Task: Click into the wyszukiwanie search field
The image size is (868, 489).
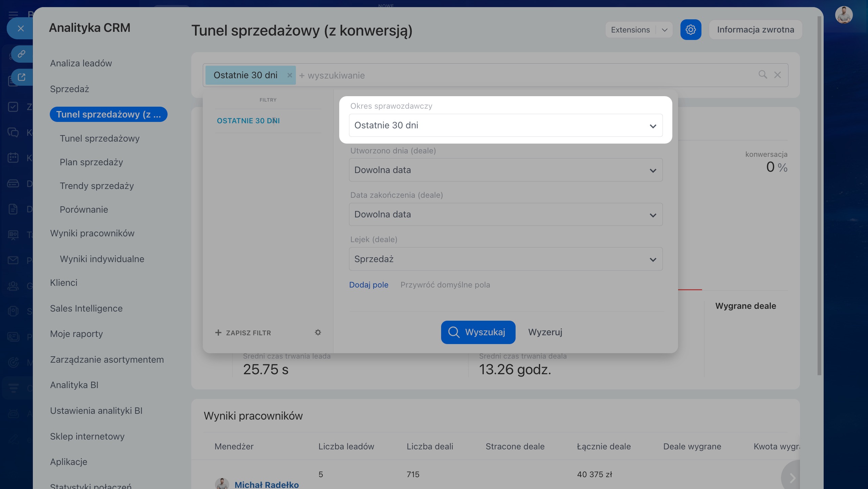Action: 508,75
